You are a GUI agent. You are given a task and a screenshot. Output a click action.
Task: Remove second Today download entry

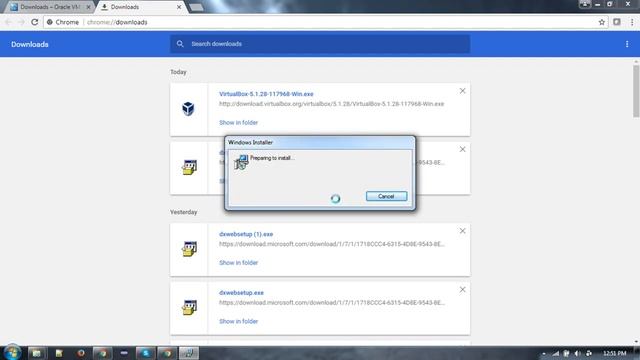pos(462,149)
